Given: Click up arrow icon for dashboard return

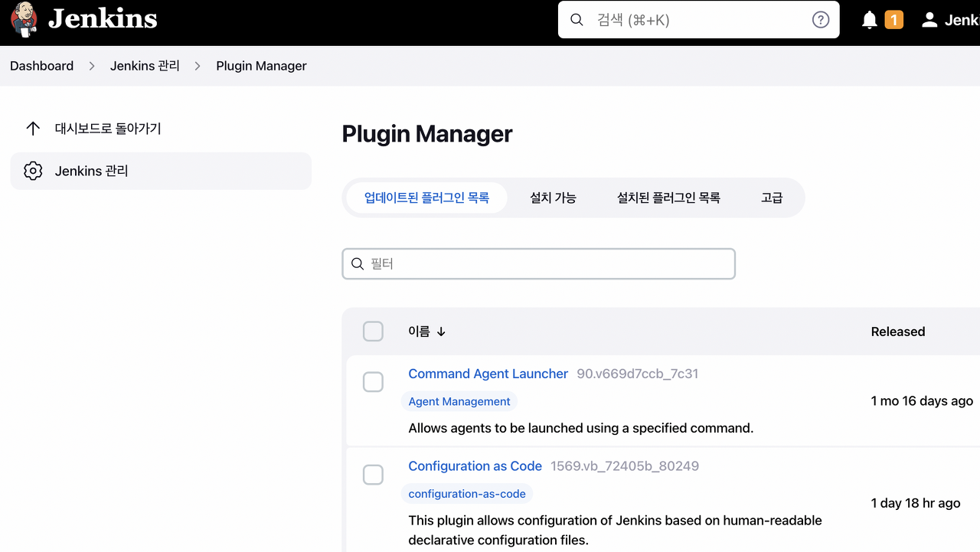Looking at the screenshot, I should tap(33, 129).
